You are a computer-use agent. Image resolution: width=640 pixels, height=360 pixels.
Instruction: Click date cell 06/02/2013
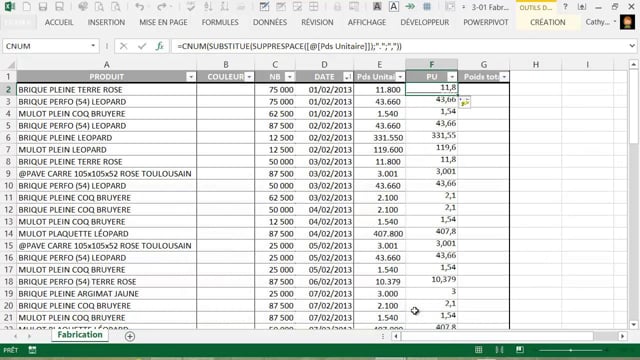click(324, 282)
